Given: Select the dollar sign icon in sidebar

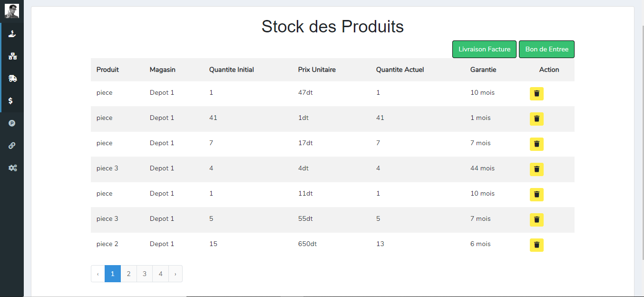Looking at the screenshot, I should (x=12, y=100).
